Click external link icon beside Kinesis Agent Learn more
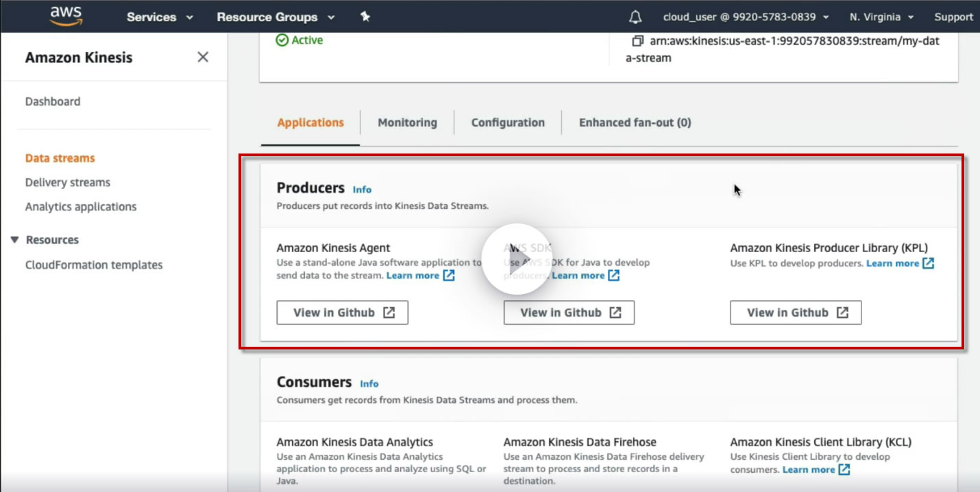Image resolution: width=980 pixels, height=492 pixels. click(x=449, y=275)
